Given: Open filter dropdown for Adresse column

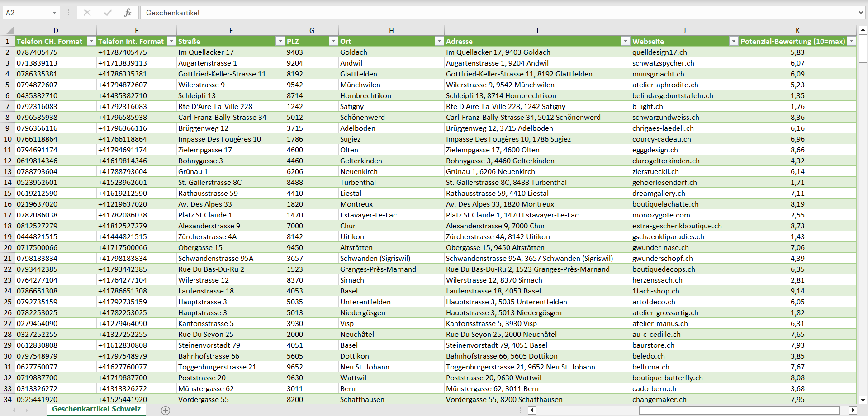Looking at the screenshot, I should (626, 41).
